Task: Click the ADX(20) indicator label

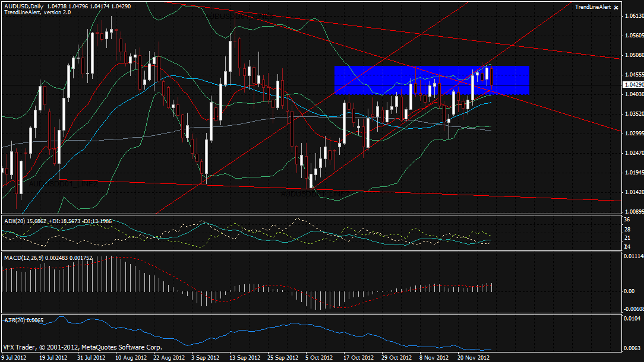Action: coord(14,220)
